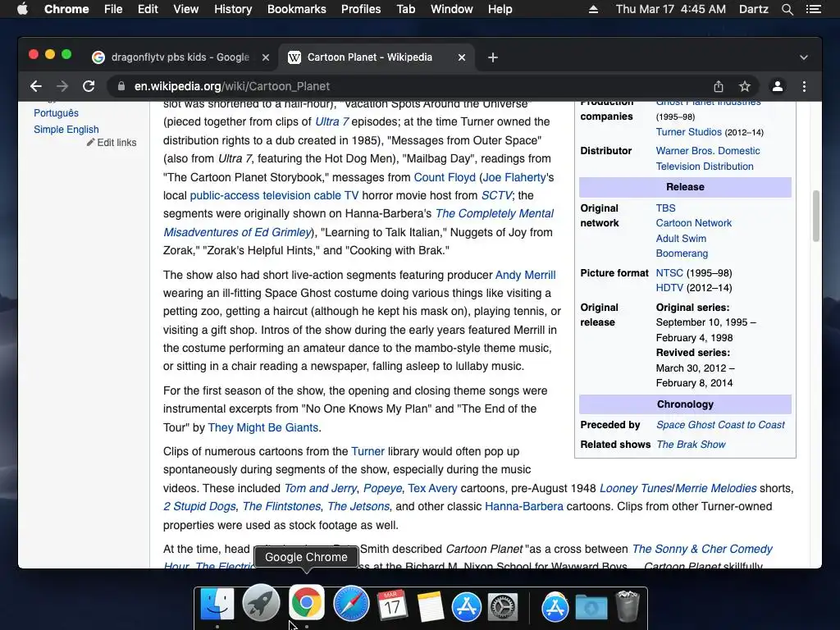Open the Profiles menu

coord(361,9)
